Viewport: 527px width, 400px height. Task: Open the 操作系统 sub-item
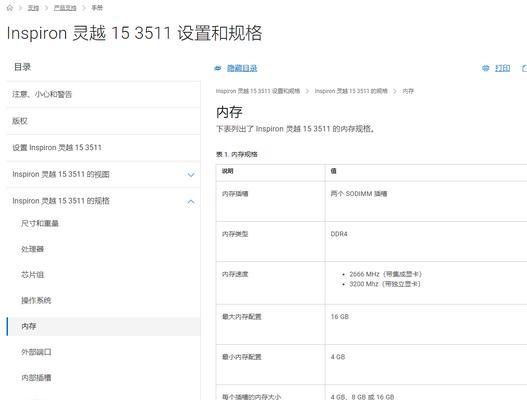coord(36,301)
